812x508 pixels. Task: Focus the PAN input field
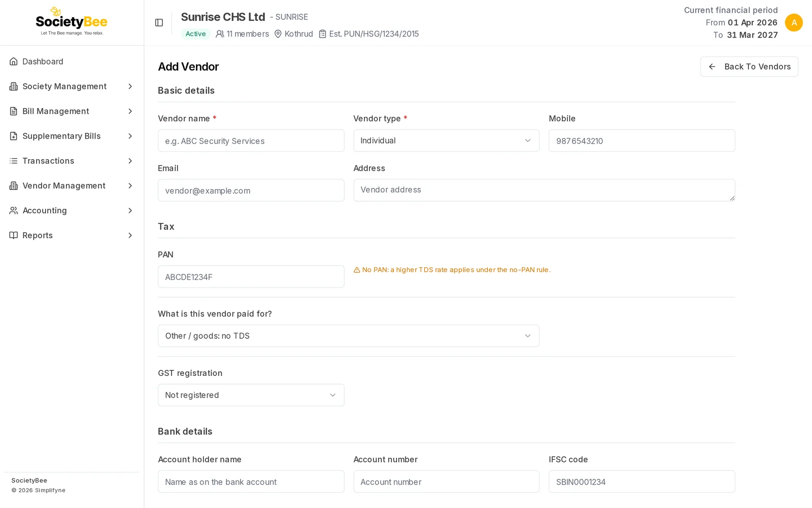pyautogui.click(x=251, y=277)
